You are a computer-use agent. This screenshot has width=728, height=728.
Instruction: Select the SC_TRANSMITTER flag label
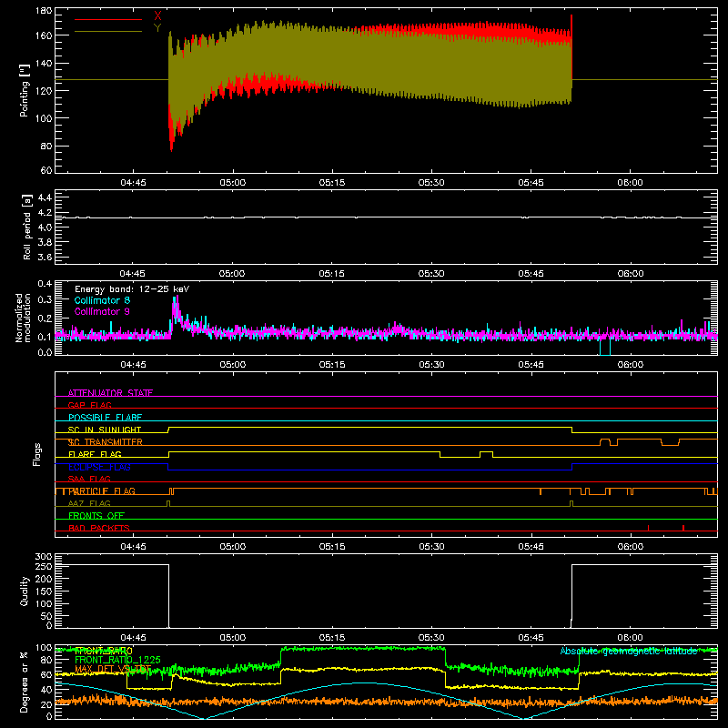105,442
